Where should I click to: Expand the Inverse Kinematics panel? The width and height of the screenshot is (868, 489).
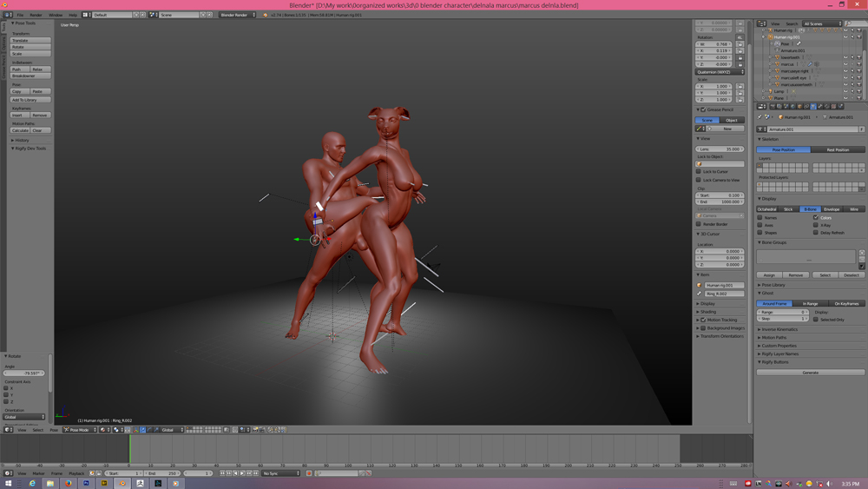[781, 329]
